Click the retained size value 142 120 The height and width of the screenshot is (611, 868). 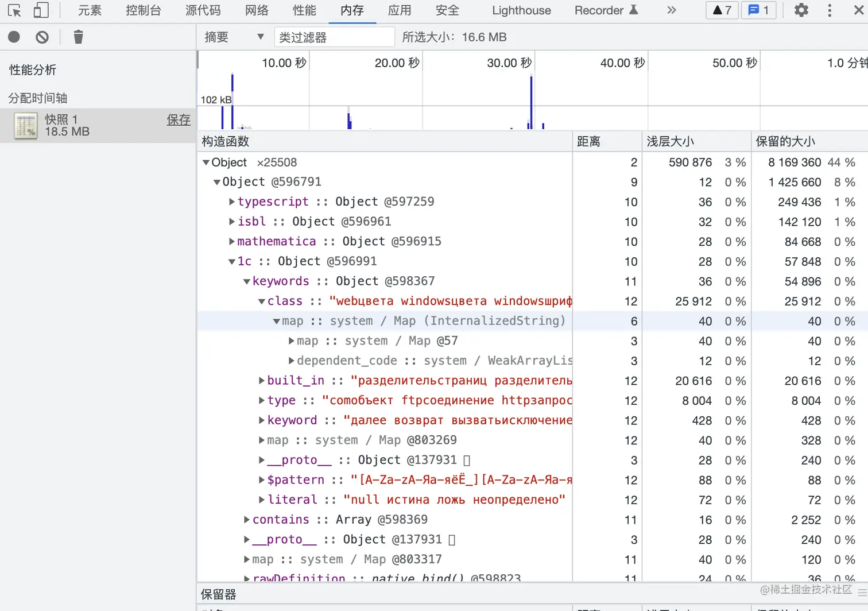(800, 222)
